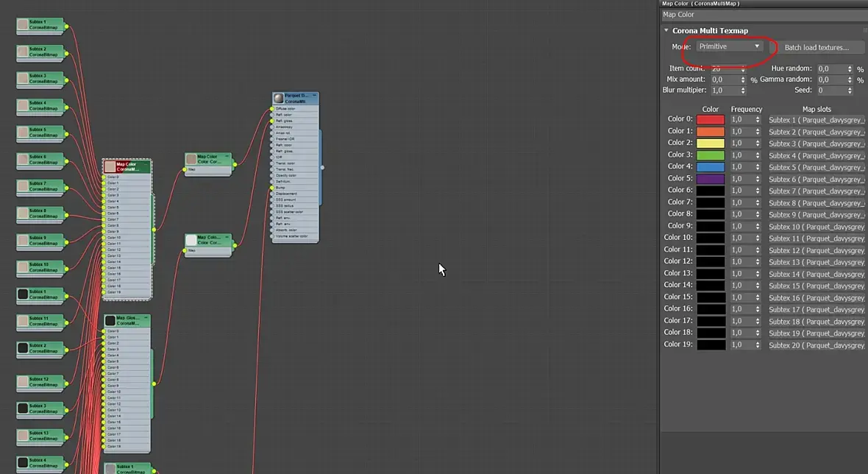Screen dimensions: 868x474
Task: Click the Color 9 frequency spinner arrows
Action: pyautogui.click(x=758, y=227)
